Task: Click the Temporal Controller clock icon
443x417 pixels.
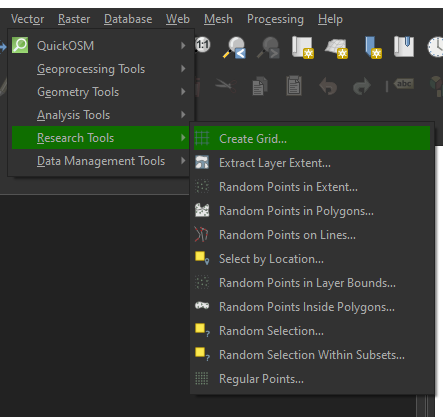Action: (x=436, y=47)
